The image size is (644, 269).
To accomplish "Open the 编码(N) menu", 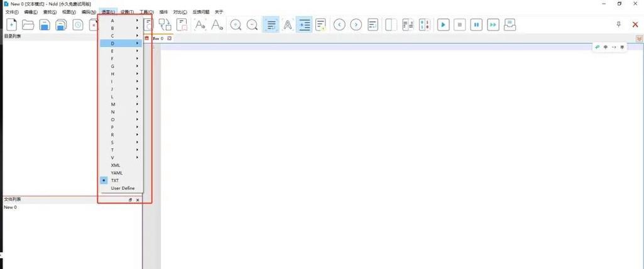I will click(89, 12).
